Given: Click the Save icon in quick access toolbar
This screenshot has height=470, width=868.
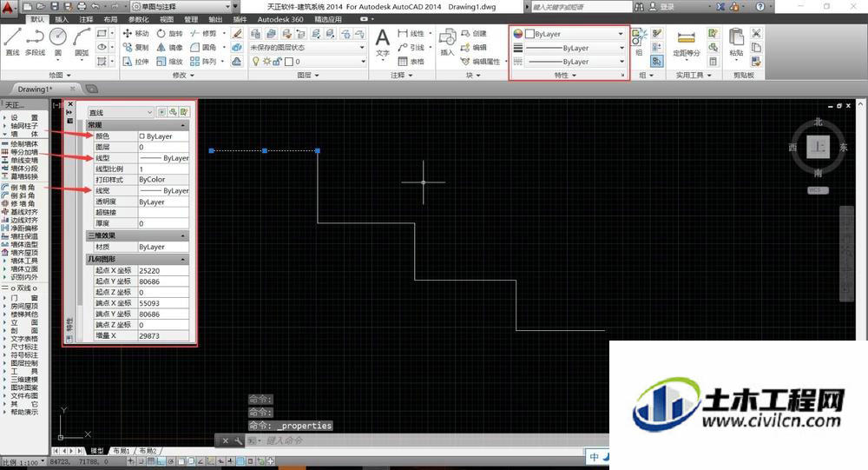Looking at the screenshot, I should click(55, 7).
